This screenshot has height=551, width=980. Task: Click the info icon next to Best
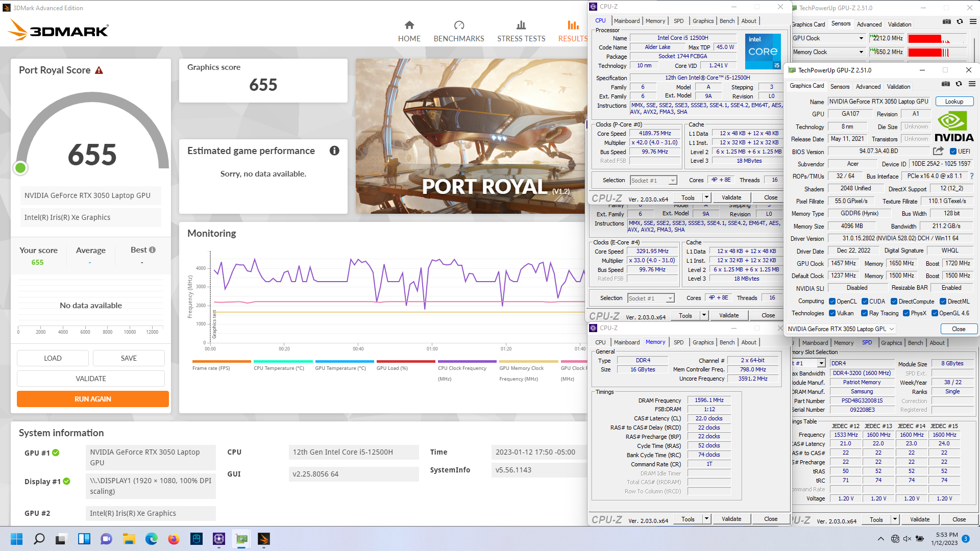pos(152,249)
